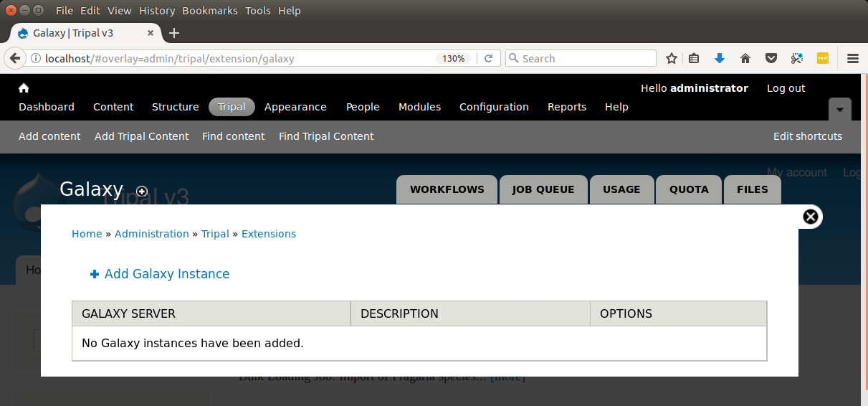
Task: Click the administrator user link
Action: 709,88
